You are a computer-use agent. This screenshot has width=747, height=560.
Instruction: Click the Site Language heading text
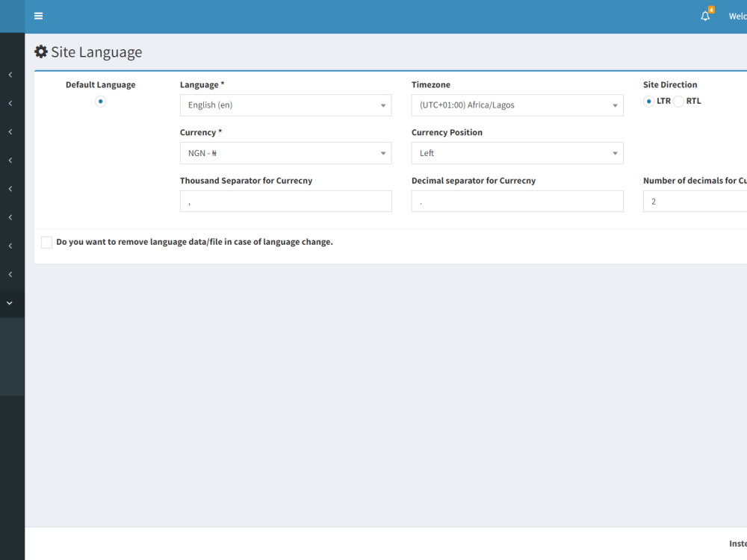[x=96, y=52]
